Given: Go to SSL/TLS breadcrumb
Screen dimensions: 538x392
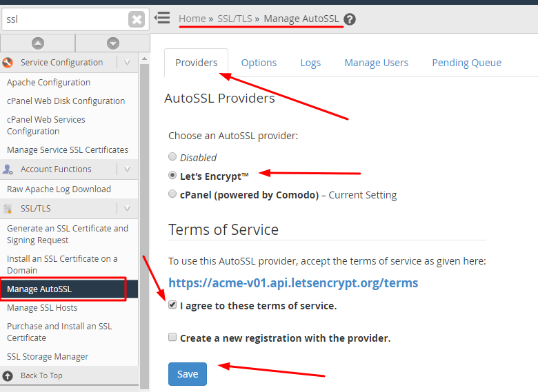Looking at the screenshot, I should [x=235, y=19].
